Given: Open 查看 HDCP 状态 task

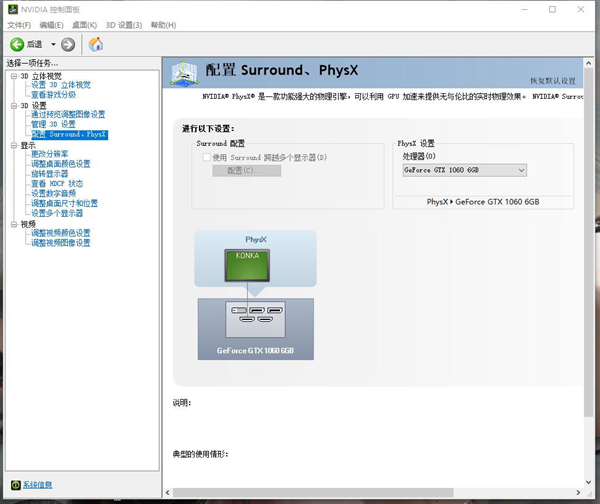Looking at the screenshot, I should (x=57, y=184).
